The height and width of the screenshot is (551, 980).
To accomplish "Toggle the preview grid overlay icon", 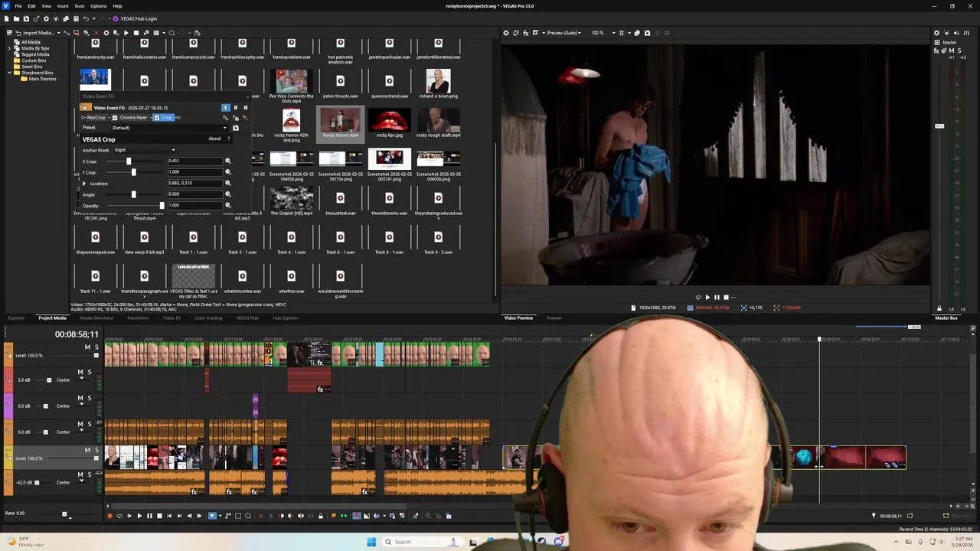I will click(x=622, y=33).
